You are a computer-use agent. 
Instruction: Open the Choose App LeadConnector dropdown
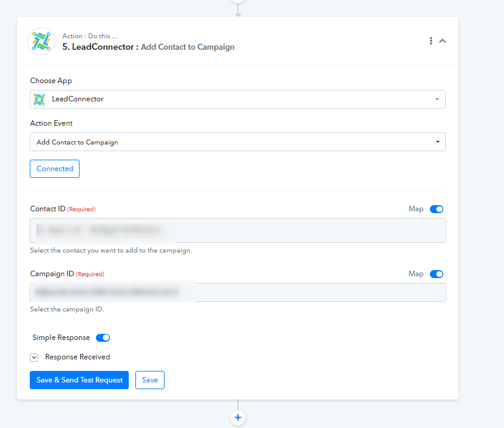coord(237,99)
